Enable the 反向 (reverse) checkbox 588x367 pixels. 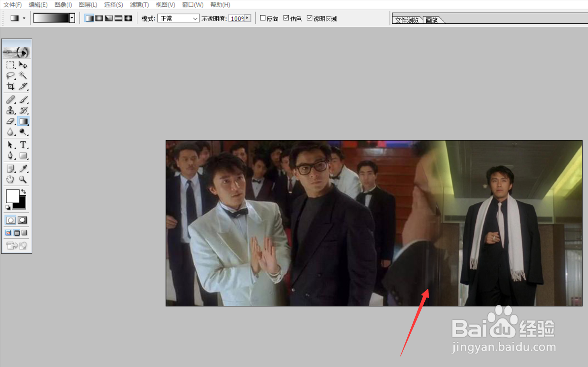263,18
